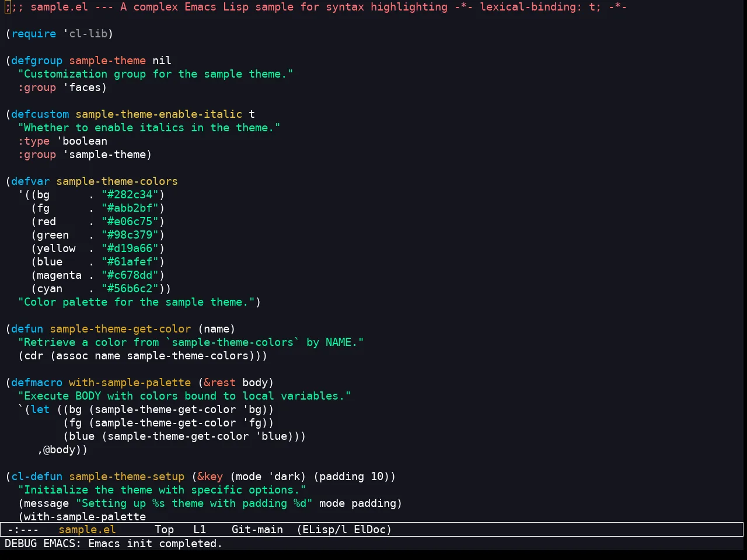Click string 'Customization group for the sample theme.'

[155, 74]
